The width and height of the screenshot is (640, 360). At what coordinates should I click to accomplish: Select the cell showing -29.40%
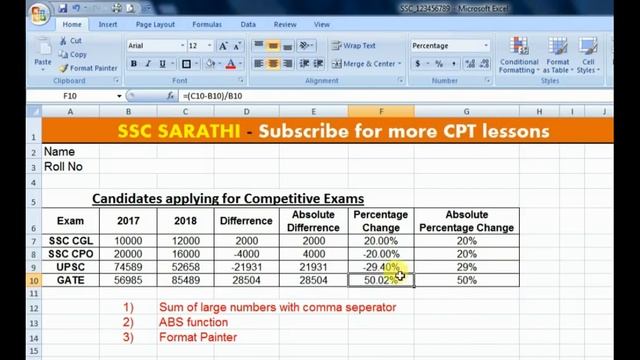point(381,267)
